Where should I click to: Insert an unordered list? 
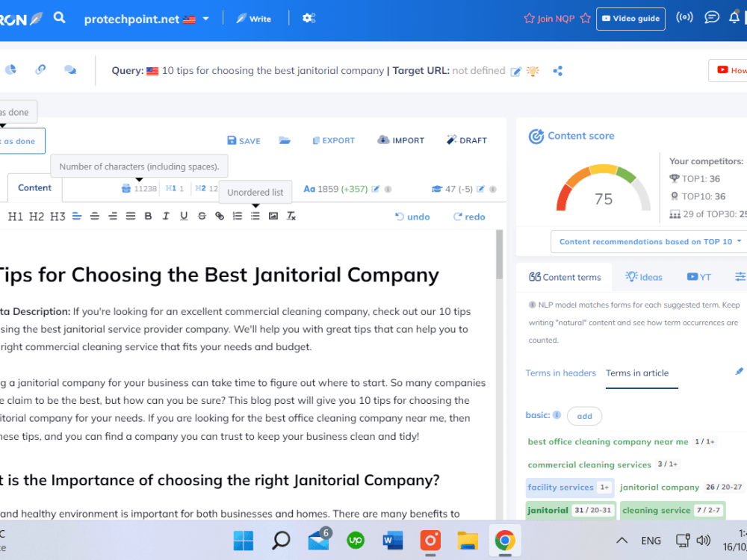coord(255,217)
